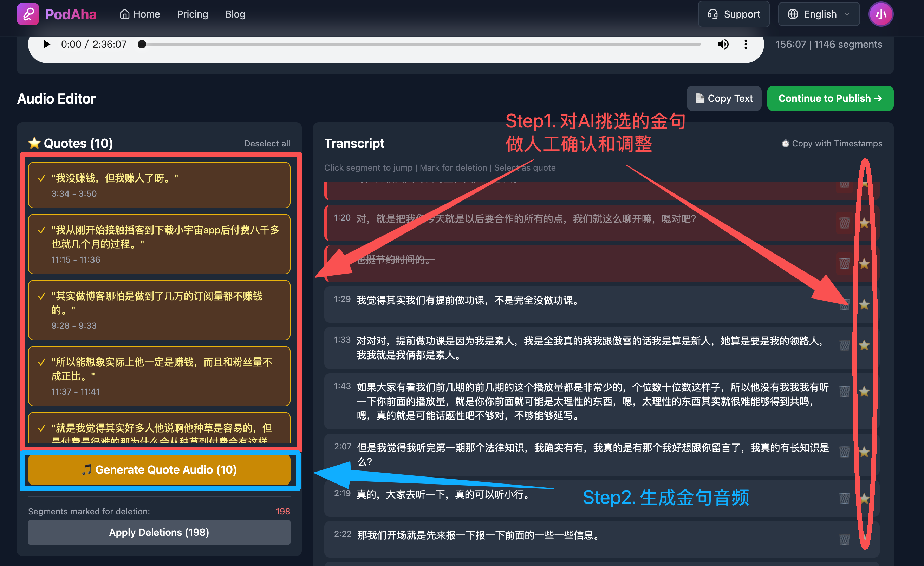The width and height of the screenshot is (924, 566).
Task: Mark the 1:33 segment for deletion
Action: pos(844,345)
